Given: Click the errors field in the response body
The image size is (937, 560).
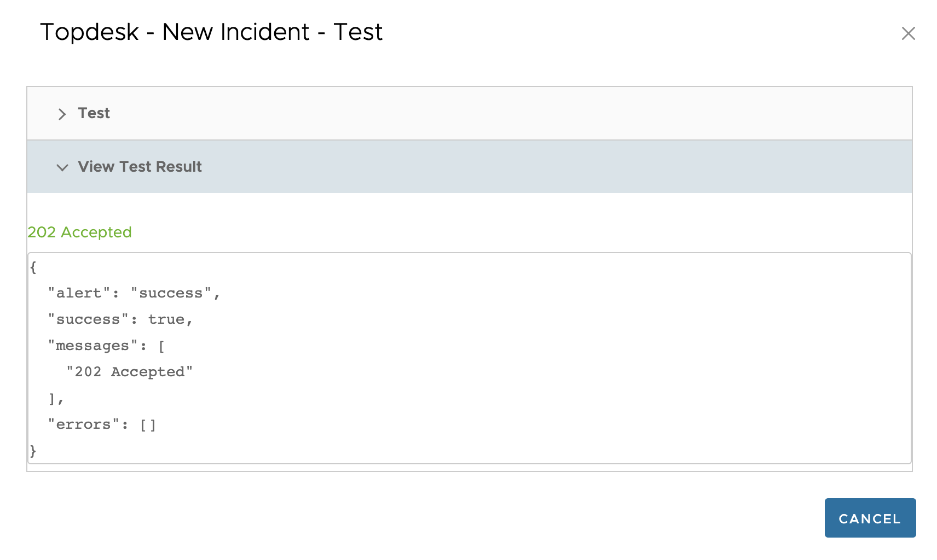Looking at the screenshot, I should point(101,424).
